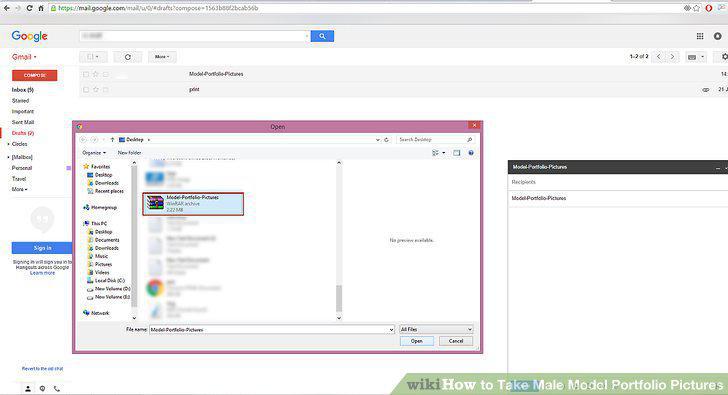The image size is (728, 395).
Task: Open the select-all checkbox dropdown
Action: coord(93,57)
